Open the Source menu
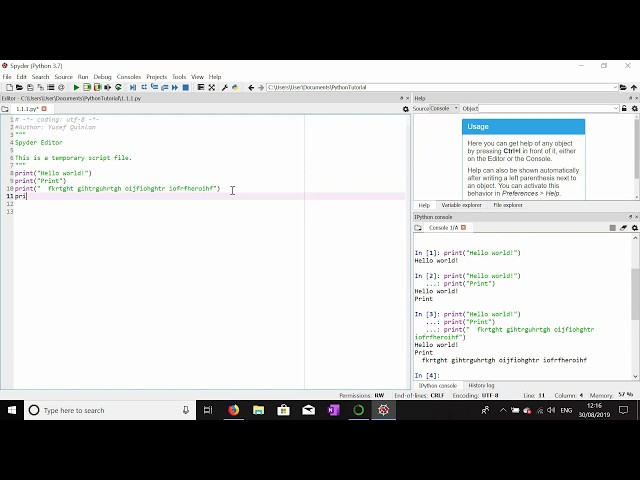This screenshot has height=480, width=640. pos(63,77)
